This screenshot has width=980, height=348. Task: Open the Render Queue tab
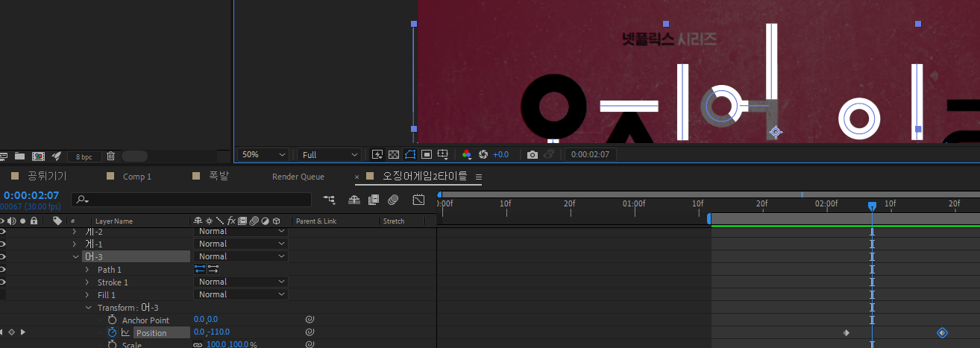[x=298, y=177]
